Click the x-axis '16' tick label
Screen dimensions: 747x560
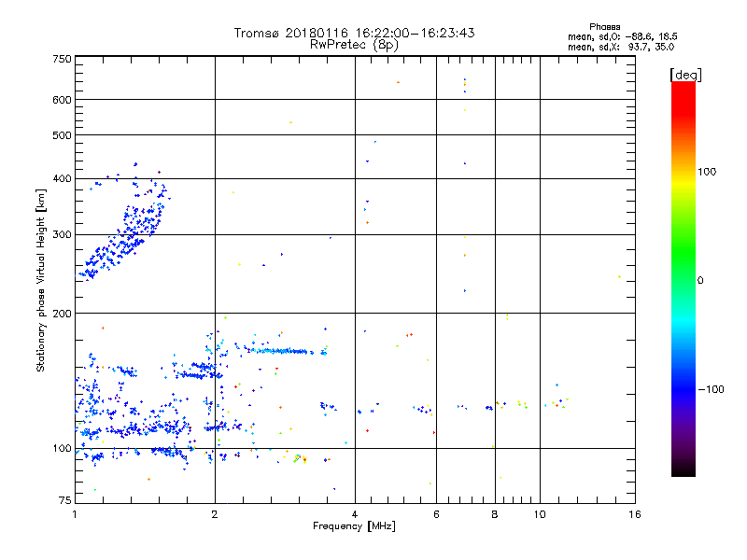click(635, 514)
